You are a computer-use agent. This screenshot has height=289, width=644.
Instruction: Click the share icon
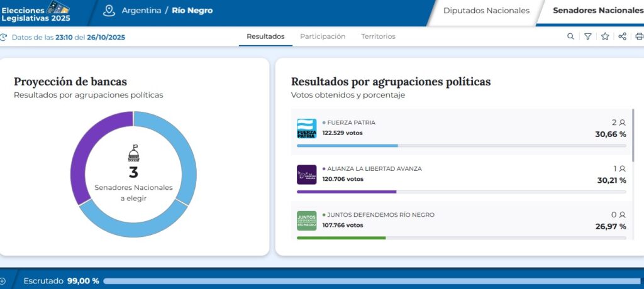point(622,36)
